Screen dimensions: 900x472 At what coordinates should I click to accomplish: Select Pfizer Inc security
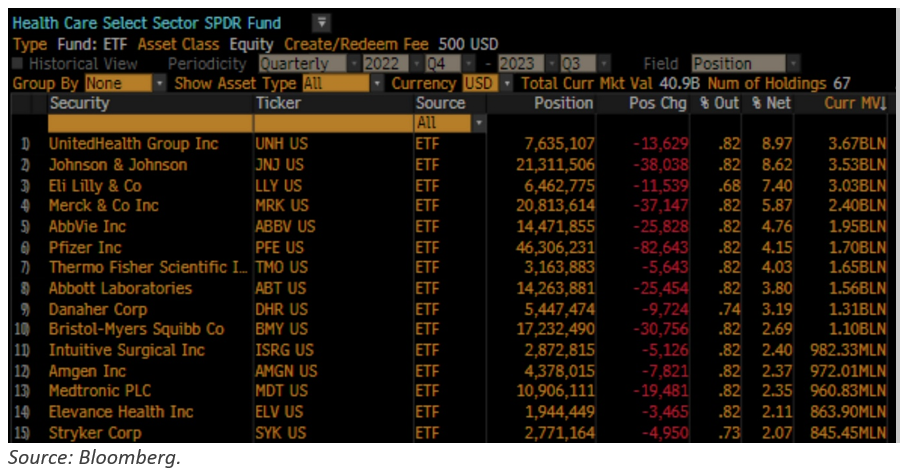[85, 247]
